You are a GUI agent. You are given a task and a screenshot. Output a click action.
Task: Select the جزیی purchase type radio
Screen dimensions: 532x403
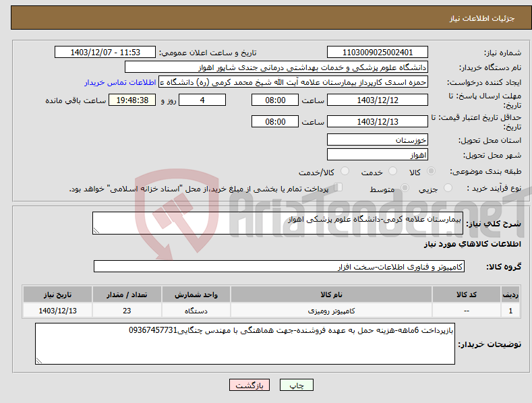[448, 188]
